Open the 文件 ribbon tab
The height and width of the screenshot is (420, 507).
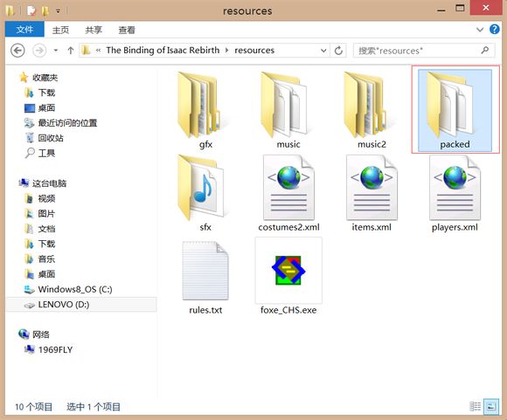coord(24,30)
